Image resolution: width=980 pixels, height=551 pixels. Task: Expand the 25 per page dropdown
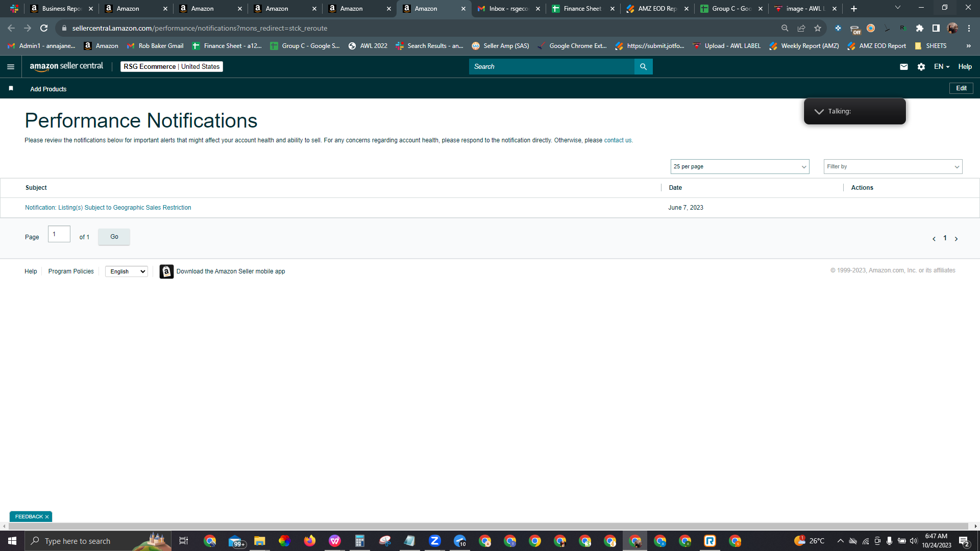(x=740, y=167)
